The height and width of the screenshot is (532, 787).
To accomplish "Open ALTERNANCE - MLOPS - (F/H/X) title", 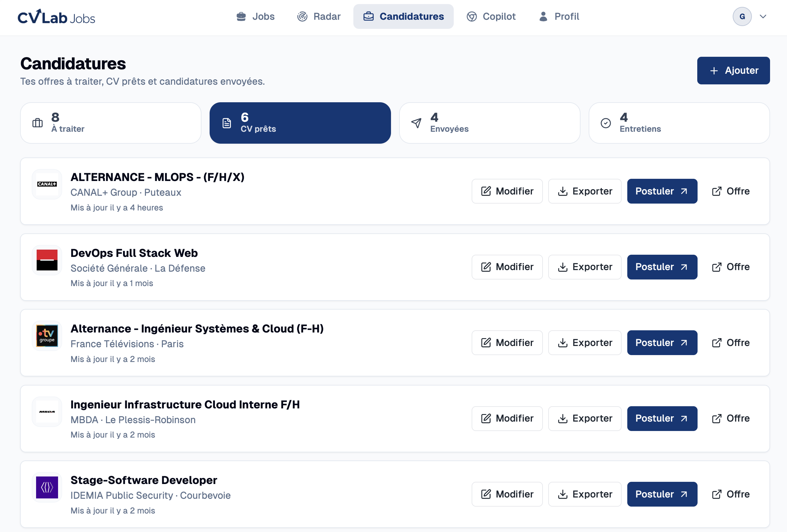I will [x=158, y=177].
